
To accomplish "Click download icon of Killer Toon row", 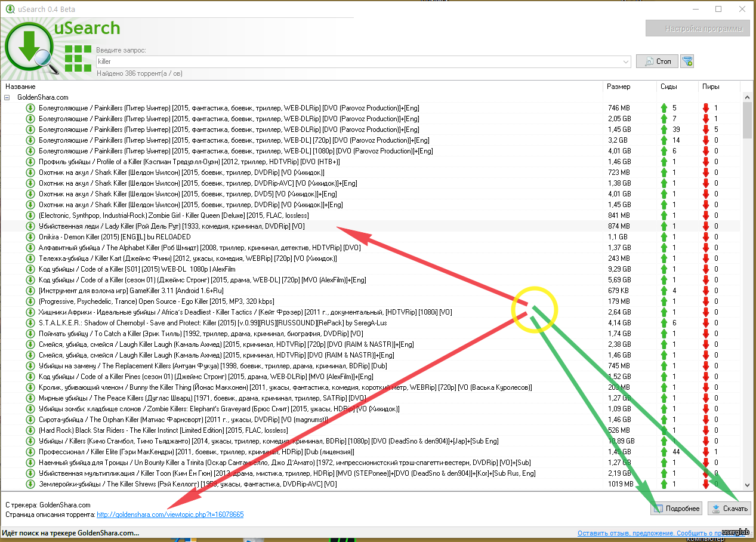I will 30,473.
